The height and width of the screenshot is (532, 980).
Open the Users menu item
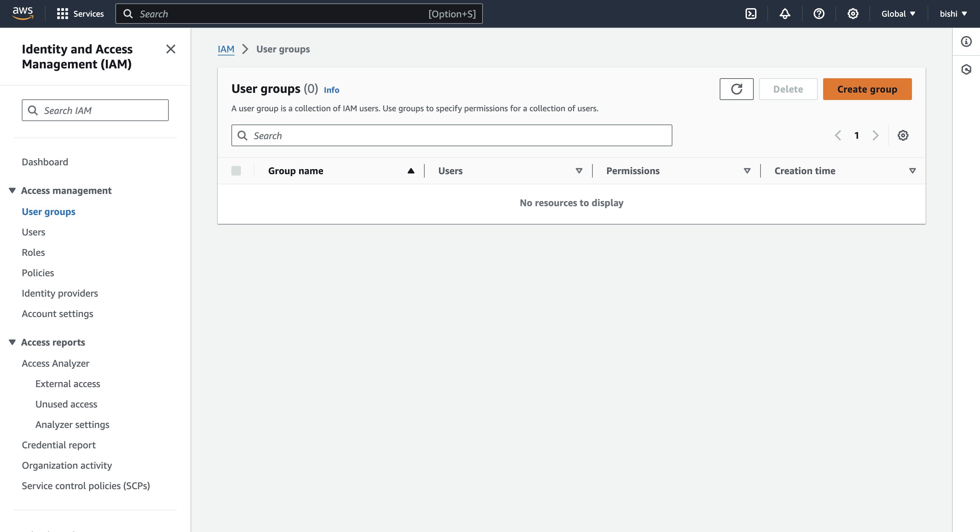[x=33, y=231]
